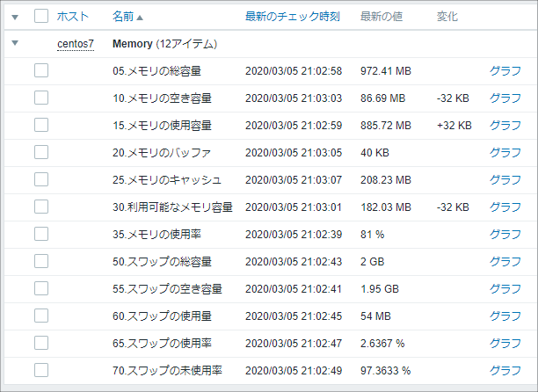Check the 35.メモリの使用率 checkbox
Image resolution: width=538 pixels, height=392 pixels.
[x=41, y=235]
